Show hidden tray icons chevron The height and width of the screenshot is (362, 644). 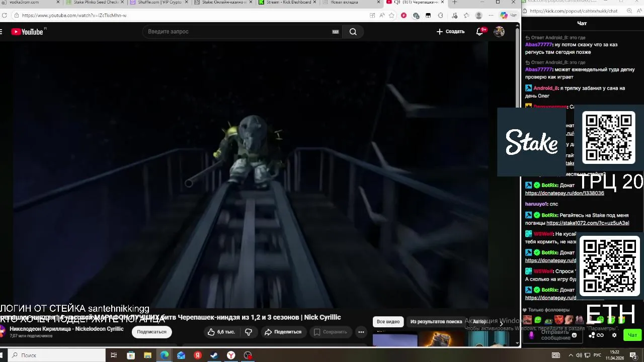click(x=572, y=355)
